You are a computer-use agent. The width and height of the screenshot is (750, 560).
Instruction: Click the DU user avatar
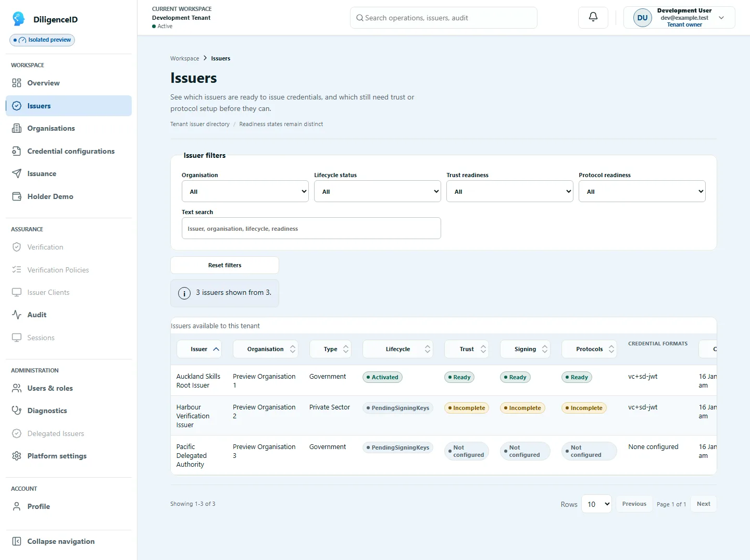point(642,18)
